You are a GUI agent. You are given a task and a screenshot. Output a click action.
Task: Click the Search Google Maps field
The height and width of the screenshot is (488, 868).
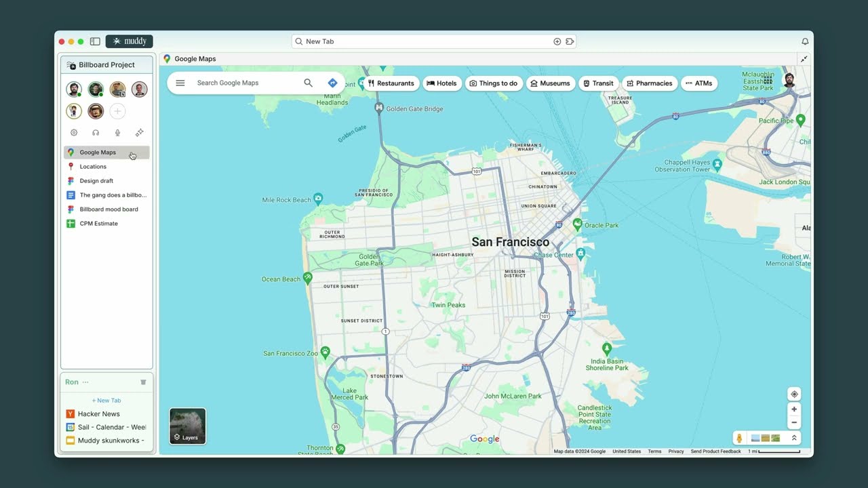244,83
